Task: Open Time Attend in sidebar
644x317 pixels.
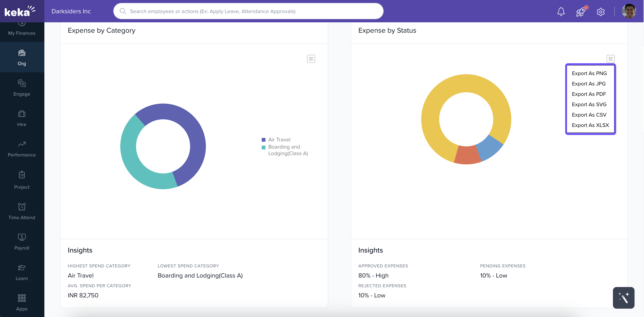Action: coord(22,211)
